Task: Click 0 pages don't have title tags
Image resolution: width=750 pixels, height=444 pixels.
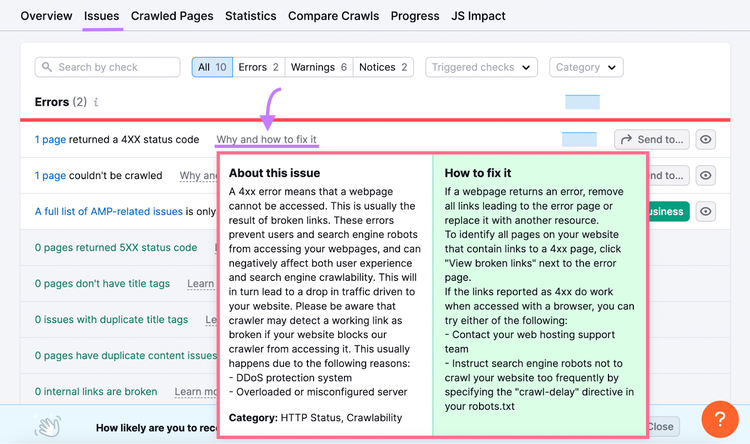Action: click(102, 284)
